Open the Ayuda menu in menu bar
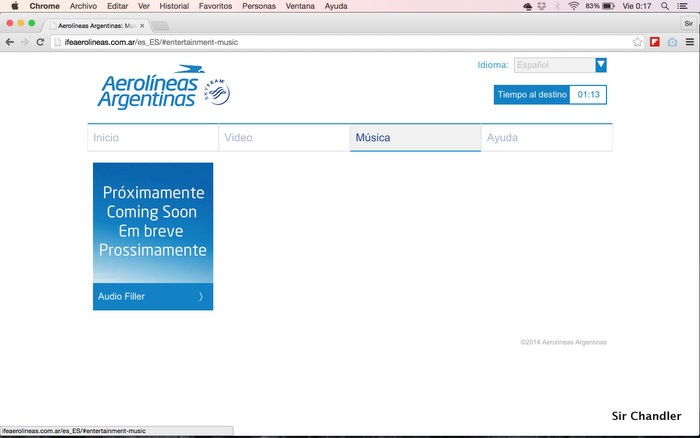The image size is (700, 438). 336,6
